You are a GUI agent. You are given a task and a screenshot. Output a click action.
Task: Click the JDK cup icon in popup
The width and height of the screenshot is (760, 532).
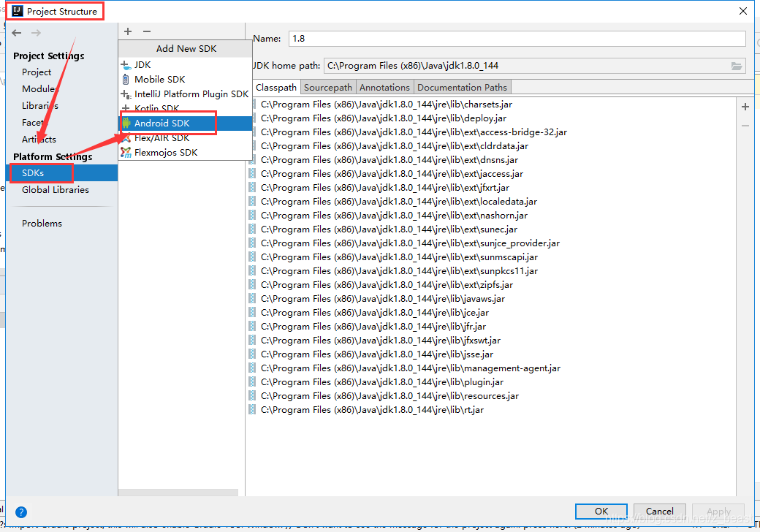126,65
